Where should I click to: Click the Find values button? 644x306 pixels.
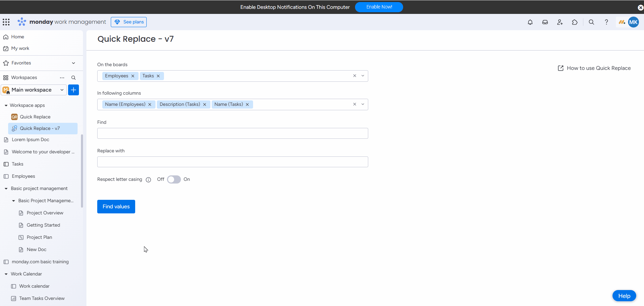[x=116, y=207]
